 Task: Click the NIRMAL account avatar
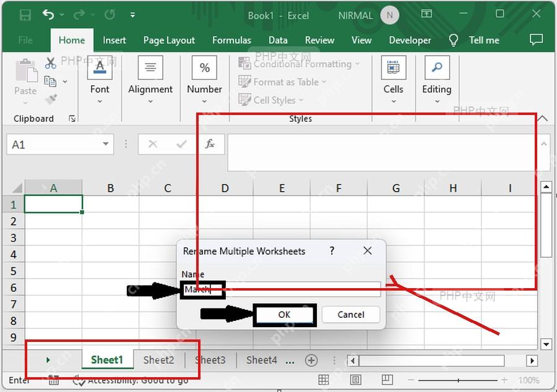[390, 15]
